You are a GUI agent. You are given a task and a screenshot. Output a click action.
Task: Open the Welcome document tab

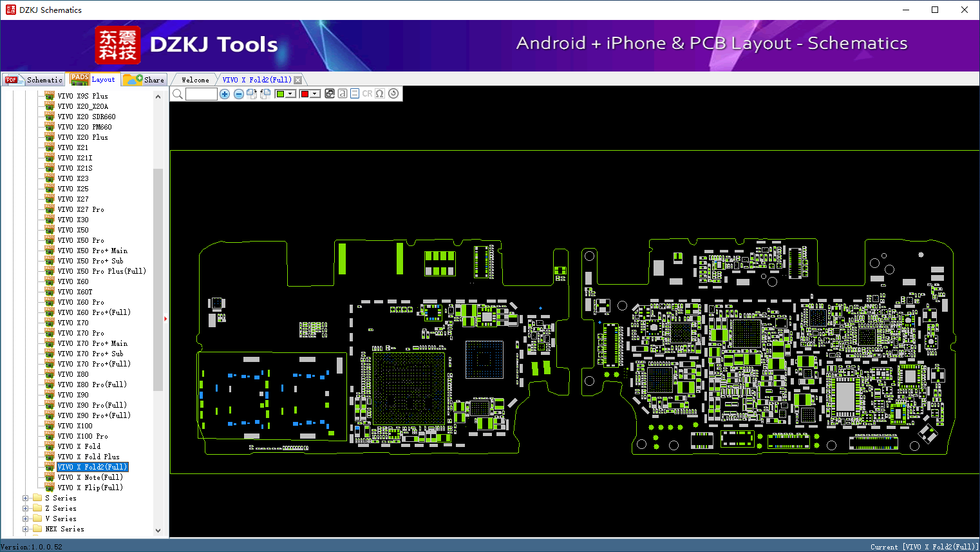195,80
